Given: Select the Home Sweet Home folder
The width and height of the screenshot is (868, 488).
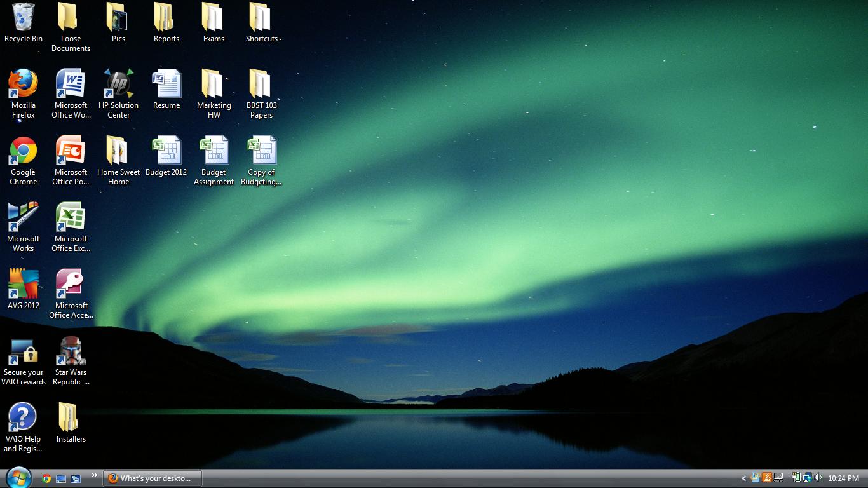Looking at the screenshot, I should pyautogui.click(x=118, y=161).
